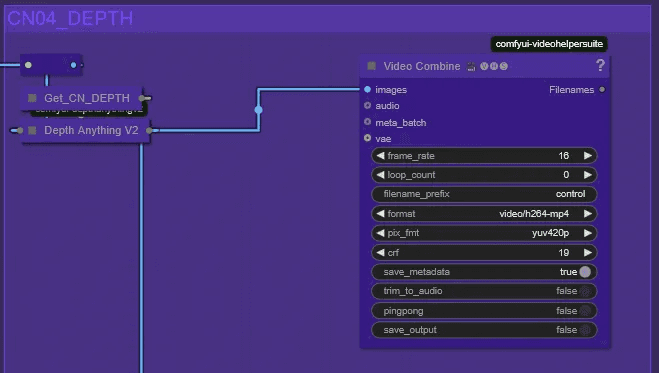Increase frame_rate with right arrow
This screenshot has width=659, height=373.
[588, 156]
